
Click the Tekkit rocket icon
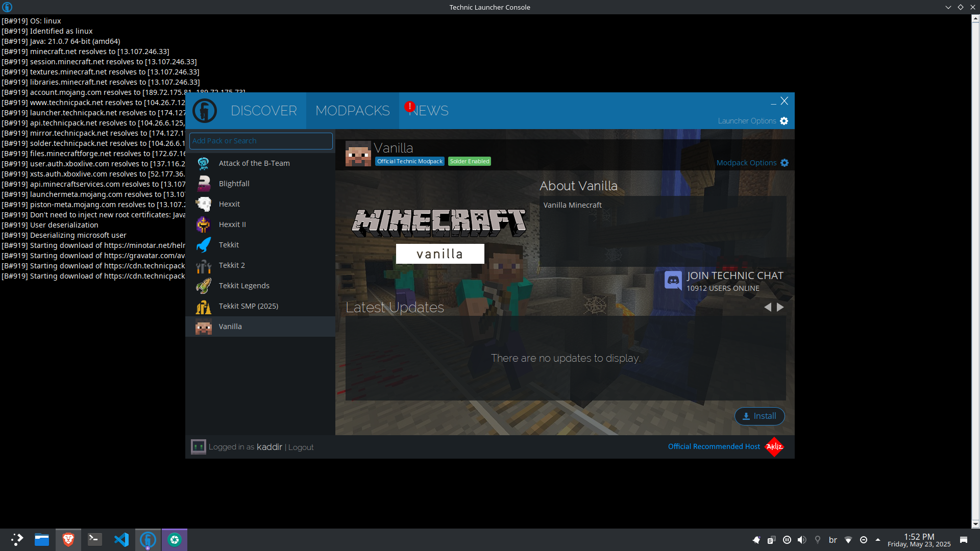(204, 245)
